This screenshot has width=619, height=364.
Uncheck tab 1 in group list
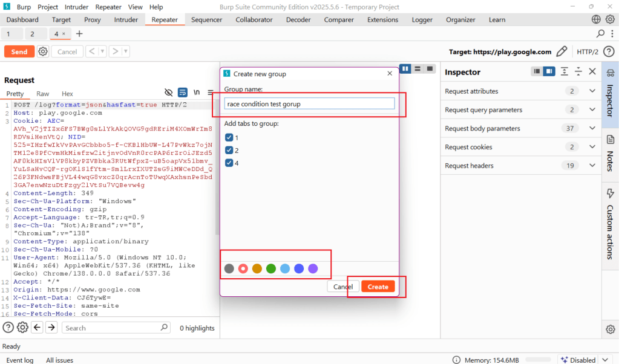(229, 138)
